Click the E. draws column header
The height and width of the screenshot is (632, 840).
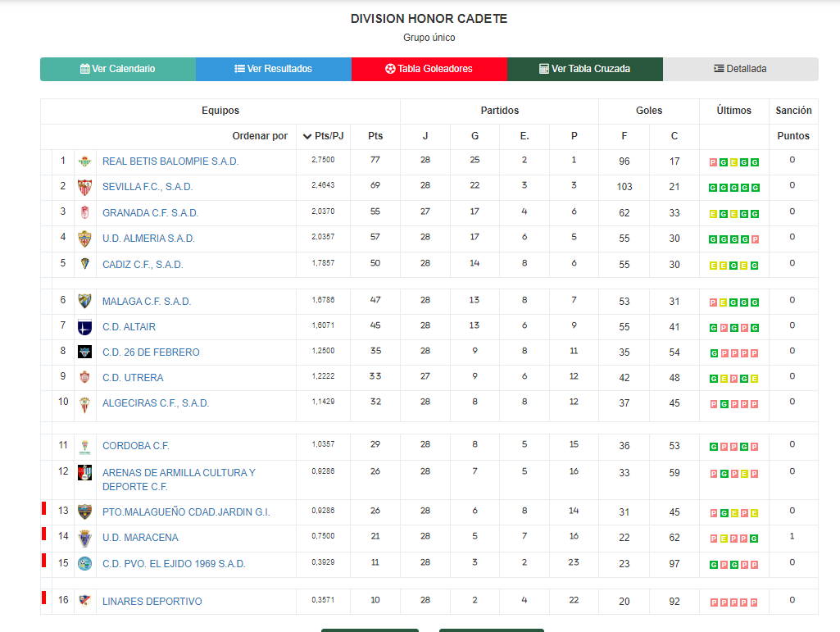(524, 136)
